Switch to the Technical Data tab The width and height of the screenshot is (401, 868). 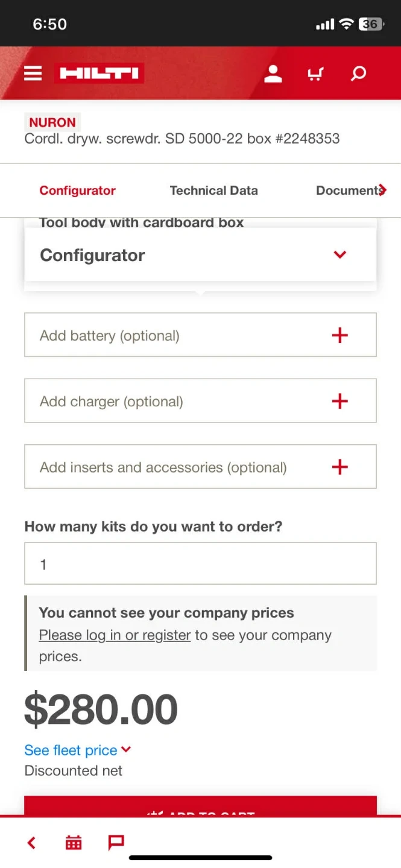point(213,190)
